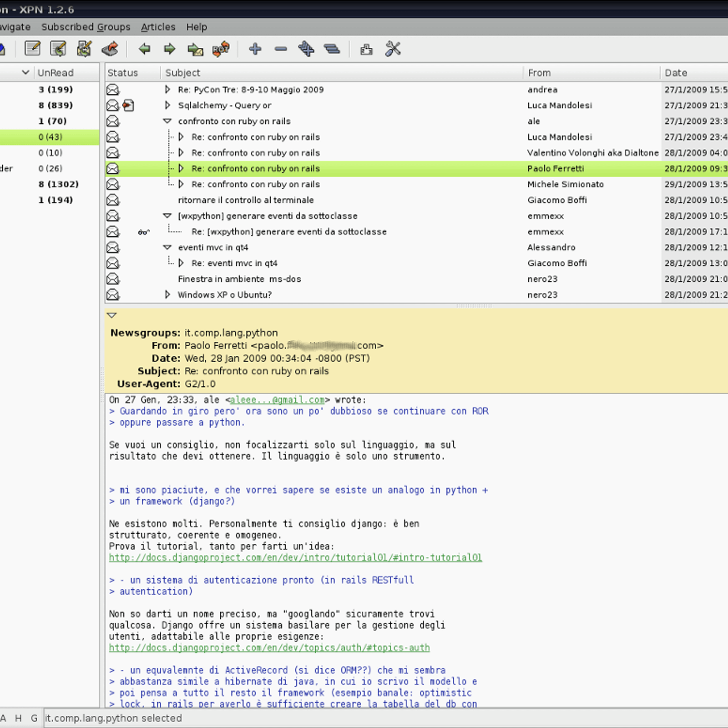728x728 pixels.
Task: Click the icon left of the wrench-and-screwdriver
Action: tap(366, 49)
